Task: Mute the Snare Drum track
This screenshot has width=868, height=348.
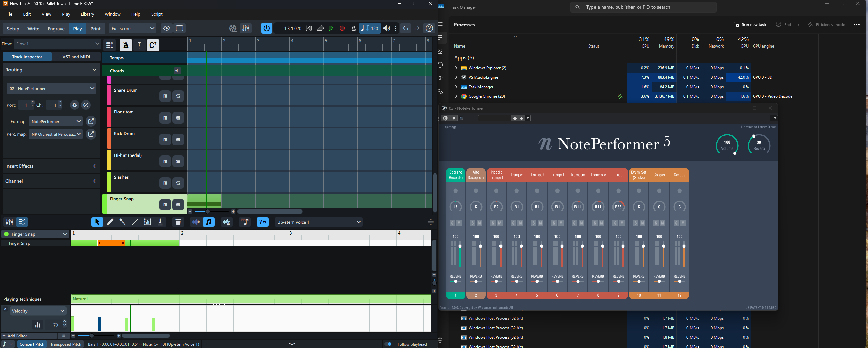Action: [x=165, y=96]
